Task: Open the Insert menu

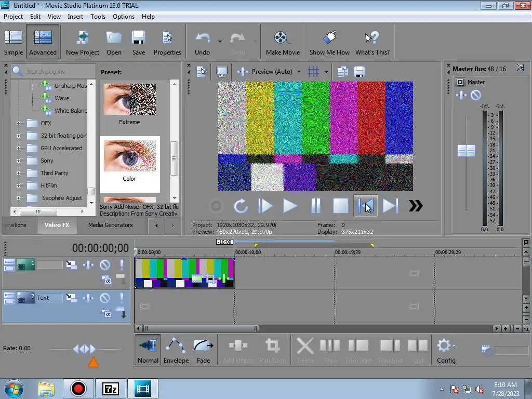Action: point(75,16)
